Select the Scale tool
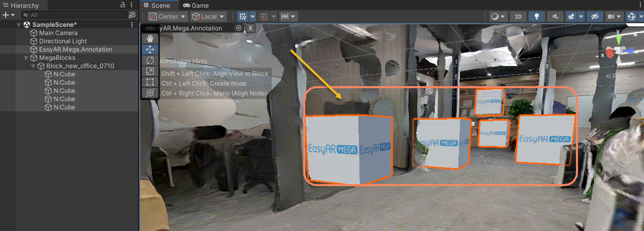Image resolution: width=644 pixels, height=231 pixels. click(150, 71)
